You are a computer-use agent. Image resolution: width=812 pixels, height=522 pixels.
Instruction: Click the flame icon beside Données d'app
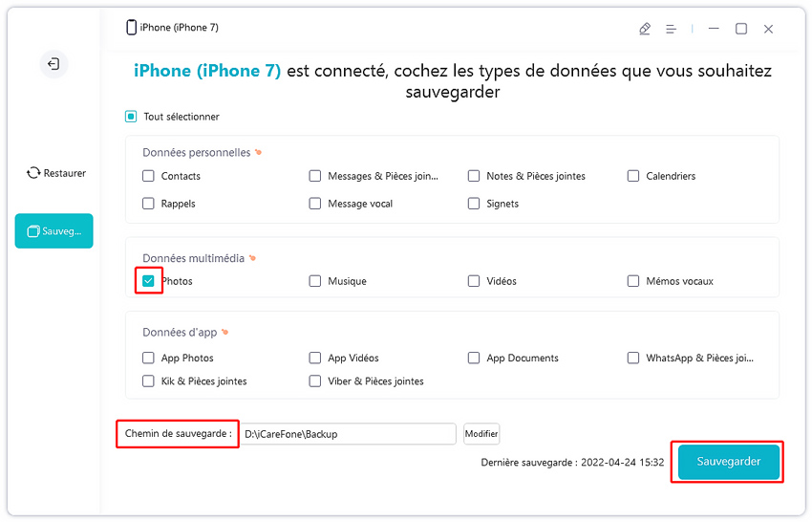tap(224, 333)
